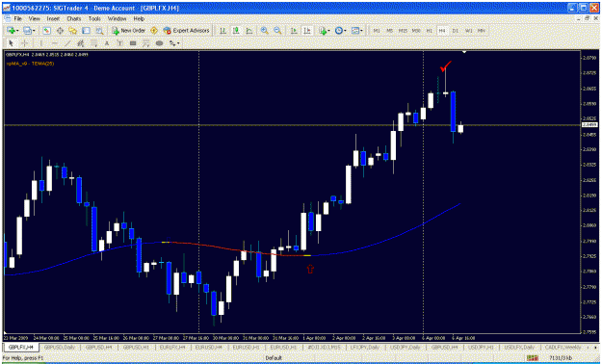Switch to the #DJI.XD3,M15 chart tab

point(324,347)
